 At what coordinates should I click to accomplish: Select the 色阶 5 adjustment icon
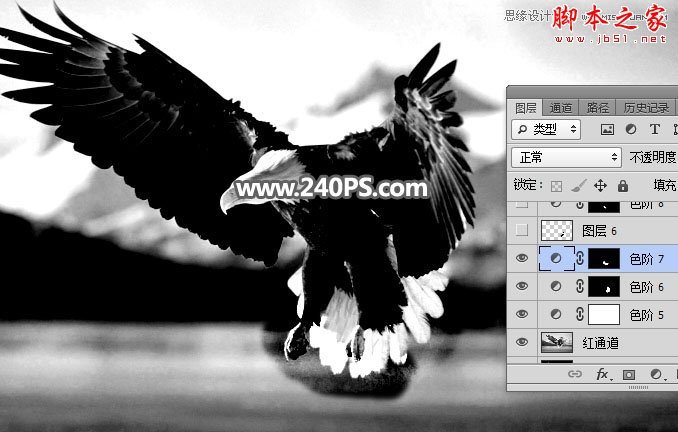pyautogui.click(x=556, y=314)
